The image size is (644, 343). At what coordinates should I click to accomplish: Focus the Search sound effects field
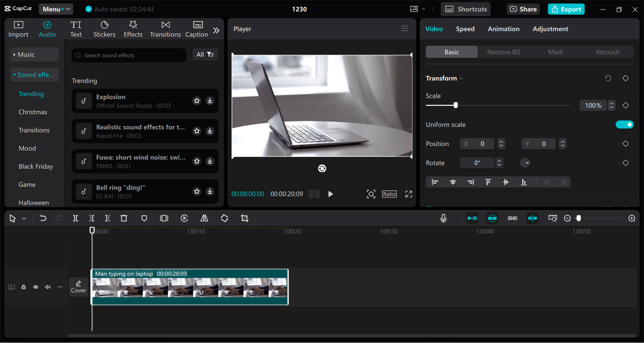(129, 55)
